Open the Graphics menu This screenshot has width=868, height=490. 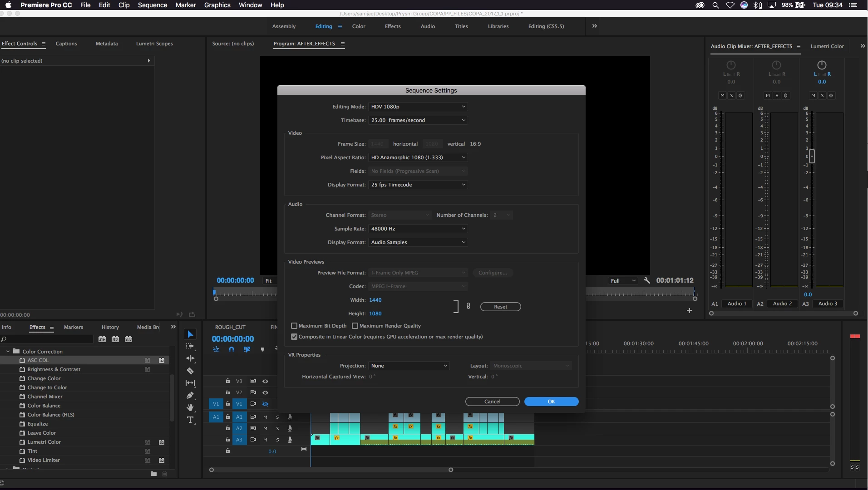[217, 5]
